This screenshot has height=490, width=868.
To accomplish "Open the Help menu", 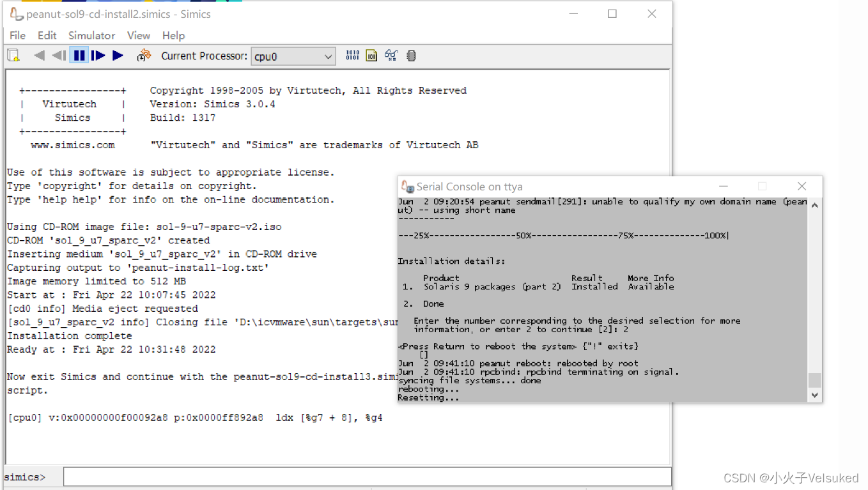I will (x=173, y=35).
